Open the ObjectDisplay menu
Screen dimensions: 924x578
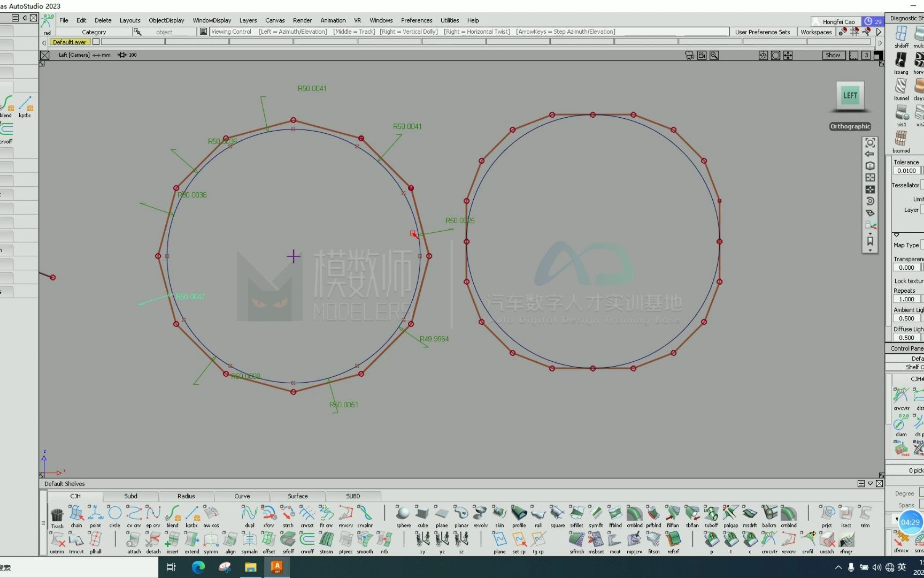tap(166, 20)
